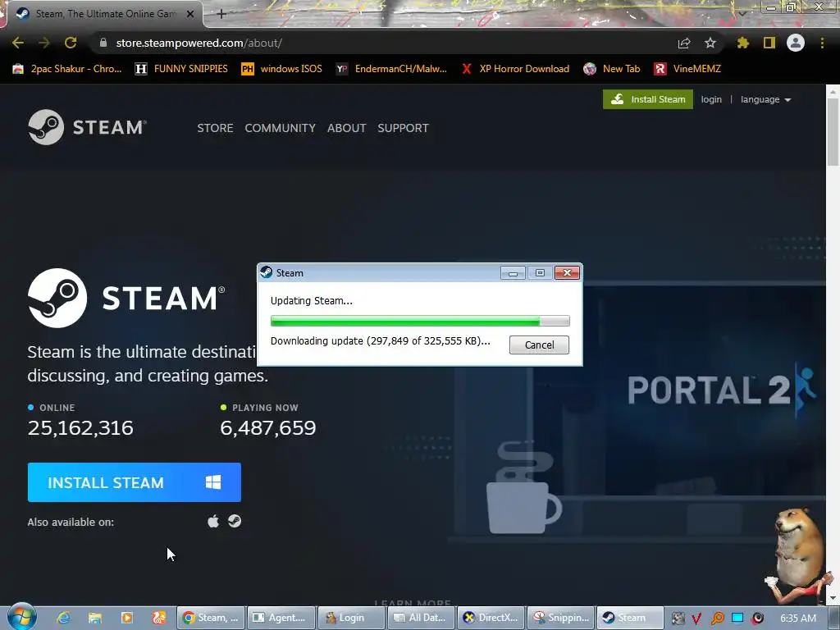The width and height of the screenshot is (840, 630).
Task: Minimize the Steam updater dialog
Action: pyautogui.click(x=513, y=273)
